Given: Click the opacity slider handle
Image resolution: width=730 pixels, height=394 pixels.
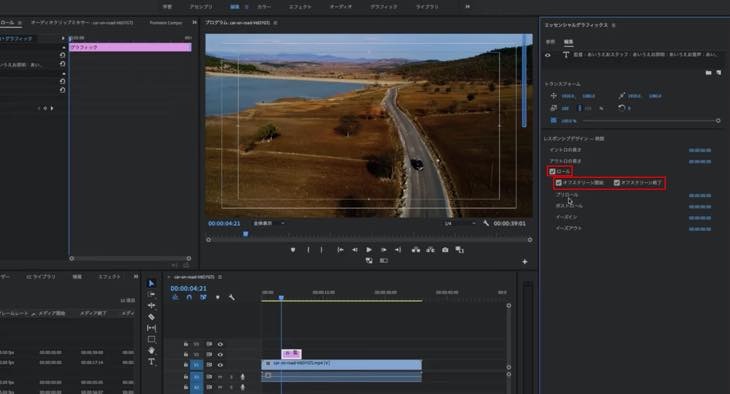Looking at the screenshot, I should tap(718, 121).
